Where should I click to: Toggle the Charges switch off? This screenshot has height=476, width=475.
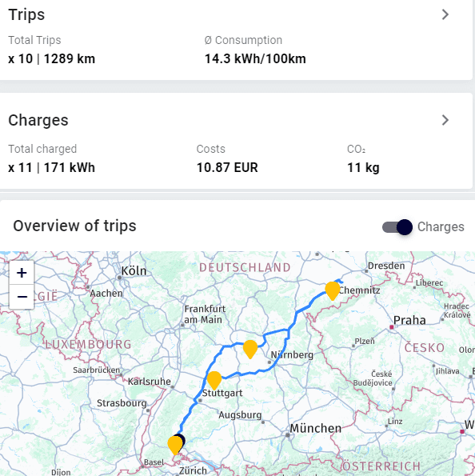(x=397, y=227)
